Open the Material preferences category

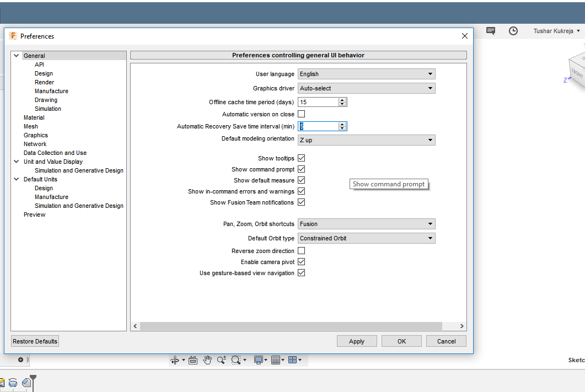click(34, 117)
